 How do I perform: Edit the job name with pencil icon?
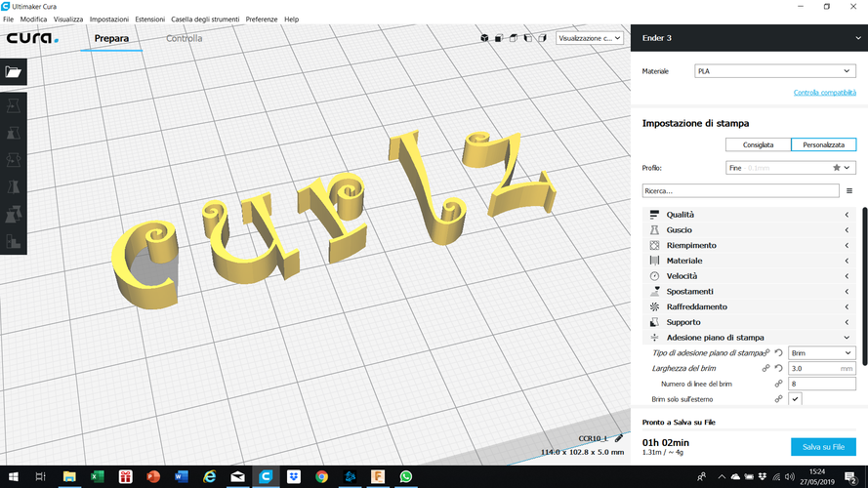pyautogui.click(x=619, y=438)
